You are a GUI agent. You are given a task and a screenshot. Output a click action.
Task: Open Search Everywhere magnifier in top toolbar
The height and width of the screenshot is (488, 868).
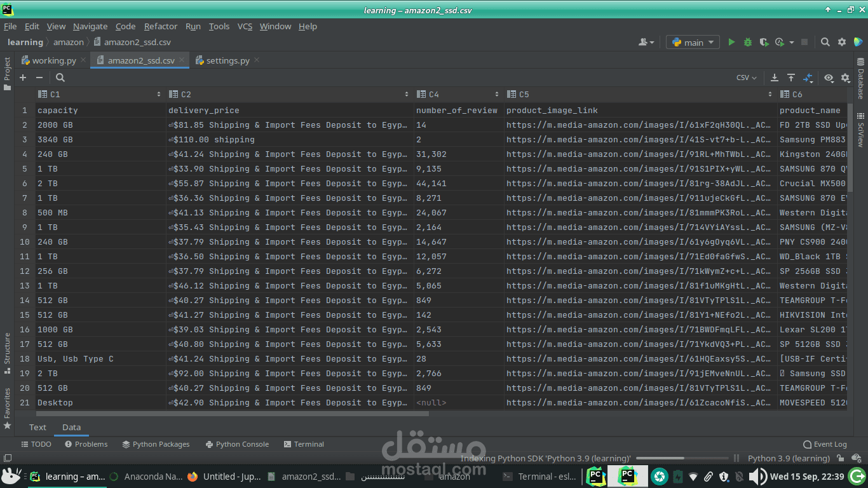825,42
